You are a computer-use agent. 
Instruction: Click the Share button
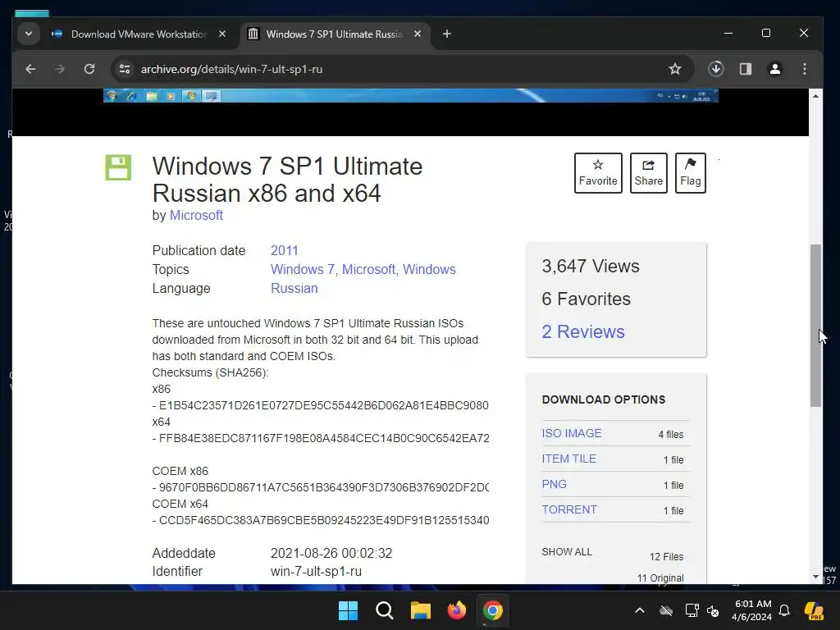(x=648, y=173)
